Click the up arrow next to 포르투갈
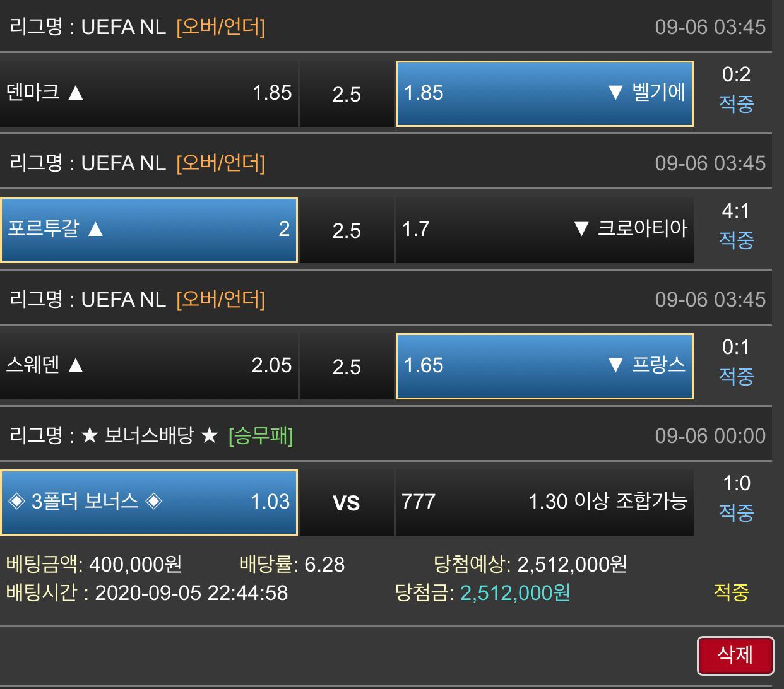784x689 pixels. (95, 229)
